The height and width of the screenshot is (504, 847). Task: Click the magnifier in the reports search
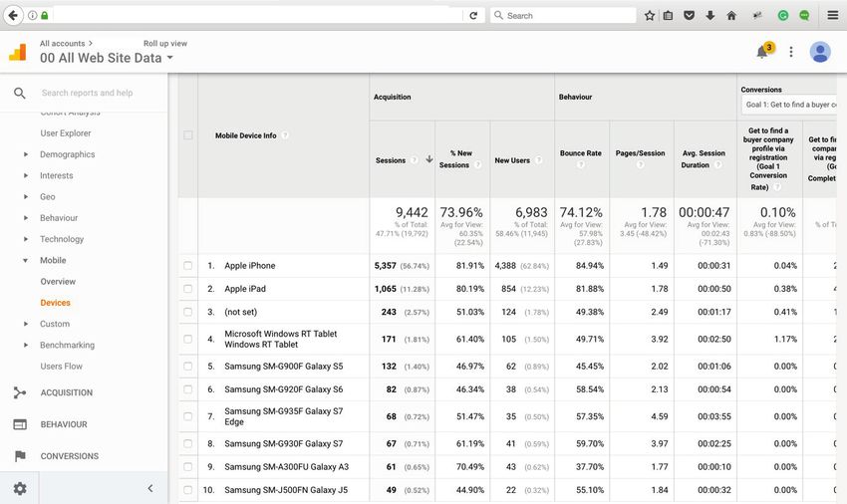click(x=20, y=93)
